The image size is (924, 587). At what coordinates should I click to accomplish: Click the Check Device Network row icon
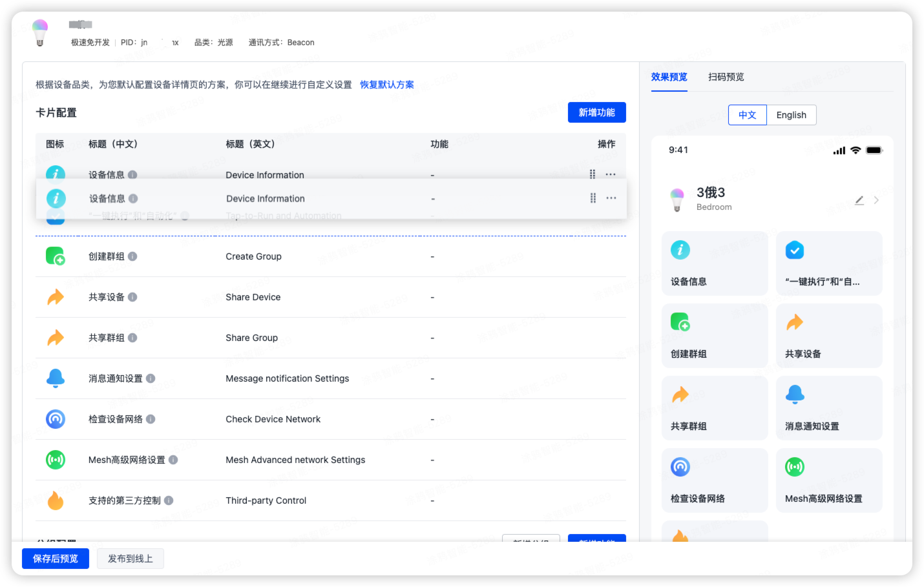pyautogui.click(x=56, y=419)
